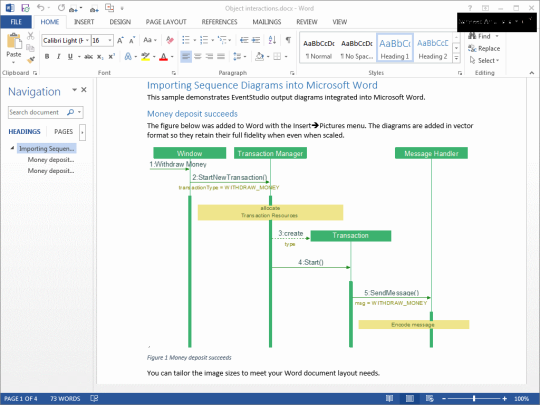Click the Web Layout view icon

point(429,398)
